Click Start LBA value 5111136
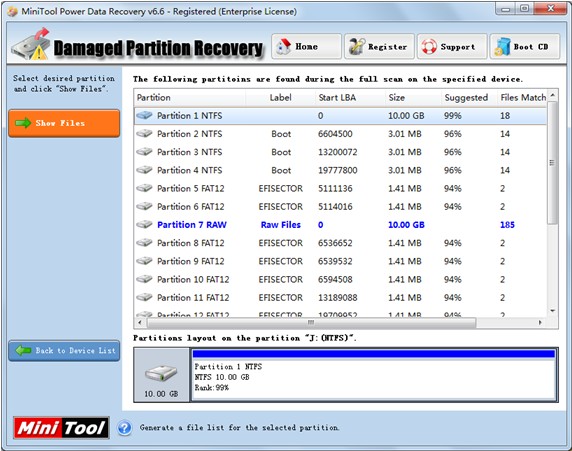This screenshot has width=572, height=451. coord(335,189)
